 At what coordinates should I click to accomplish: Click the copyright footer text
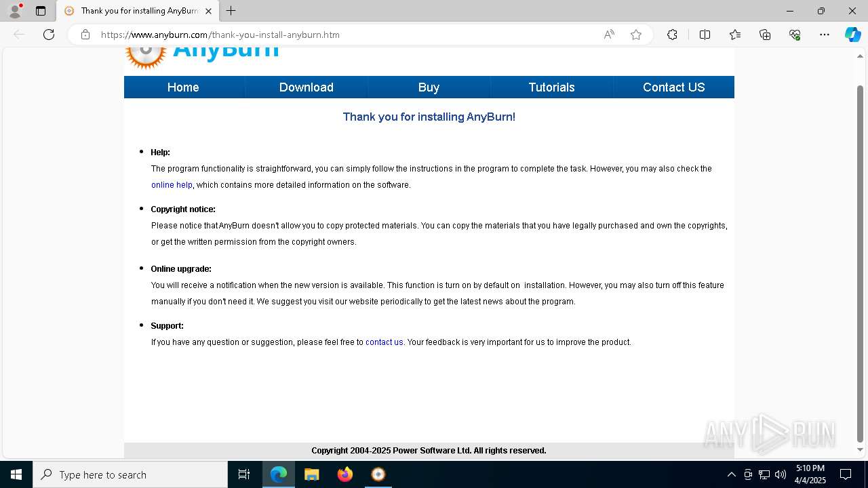pos(429,451)
